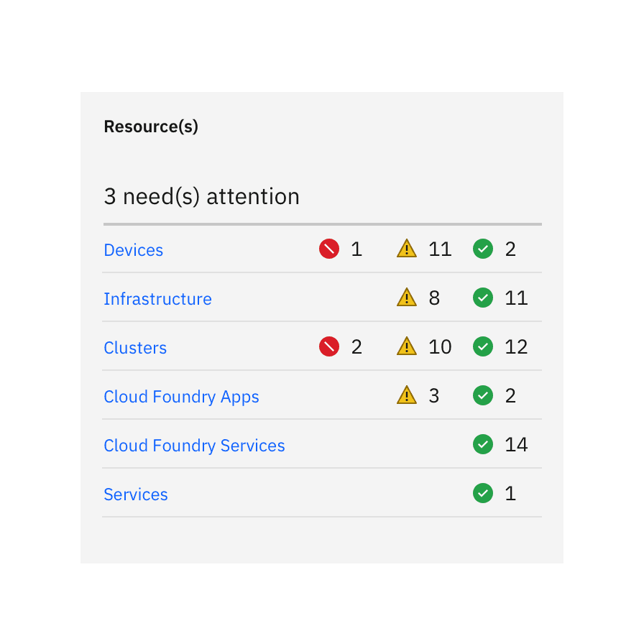This screenshot has width=644, height=644.
Task: Open the Services link
Action: 136,494
